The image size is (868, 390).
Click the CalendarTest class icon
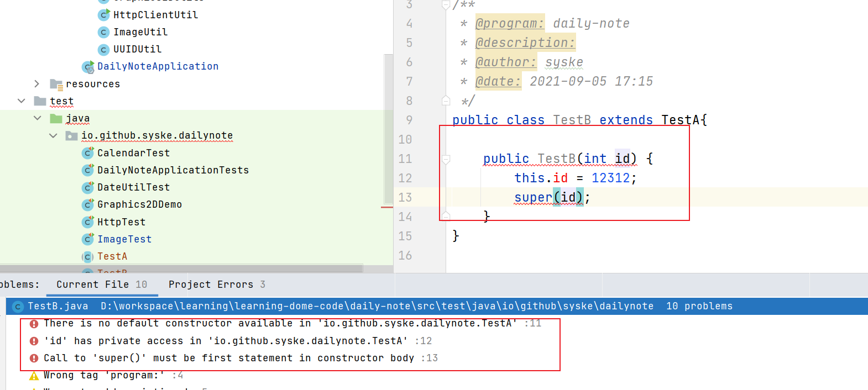87,153
